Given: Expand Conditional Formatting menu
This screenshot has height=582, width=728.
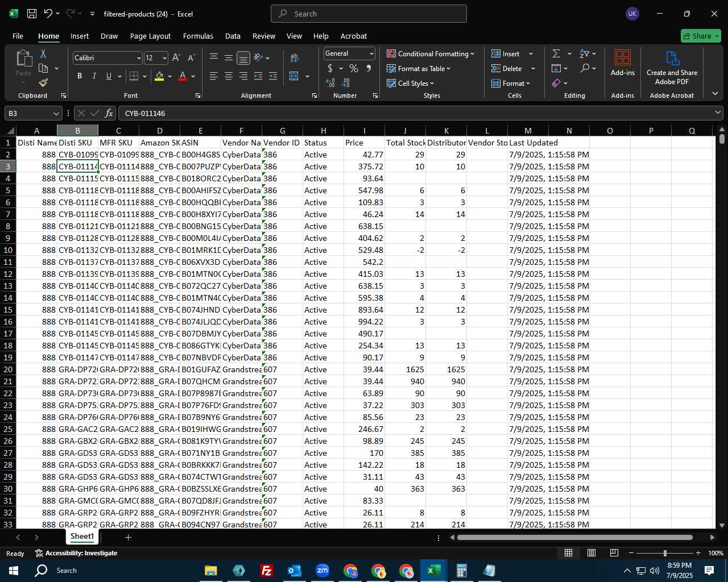Looking at the screenshot, I should pyautogui.click(x=431, y=53).
